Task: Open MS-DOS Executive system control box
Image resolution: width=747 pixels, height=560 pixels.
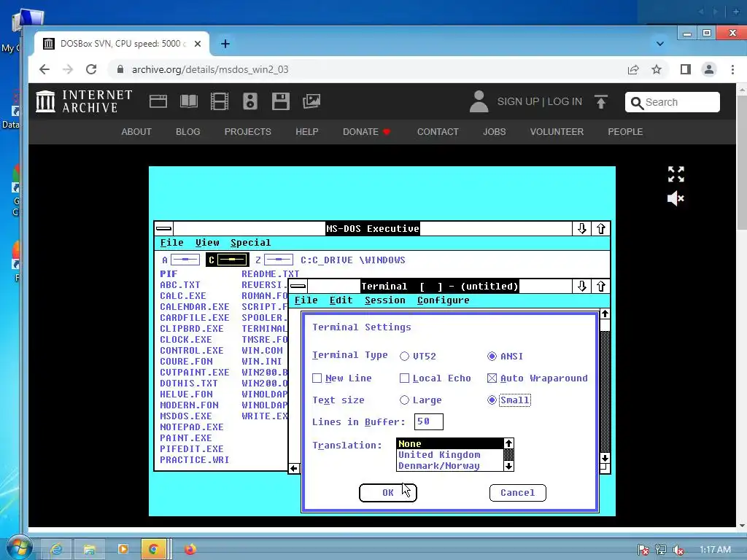Action: (163, 228)
